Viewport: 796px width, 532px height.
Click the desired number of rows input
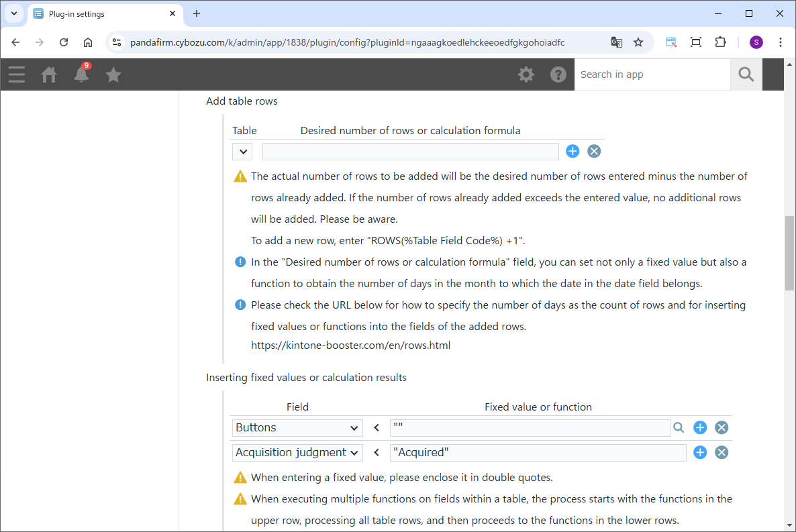click(x=410, y=152)
